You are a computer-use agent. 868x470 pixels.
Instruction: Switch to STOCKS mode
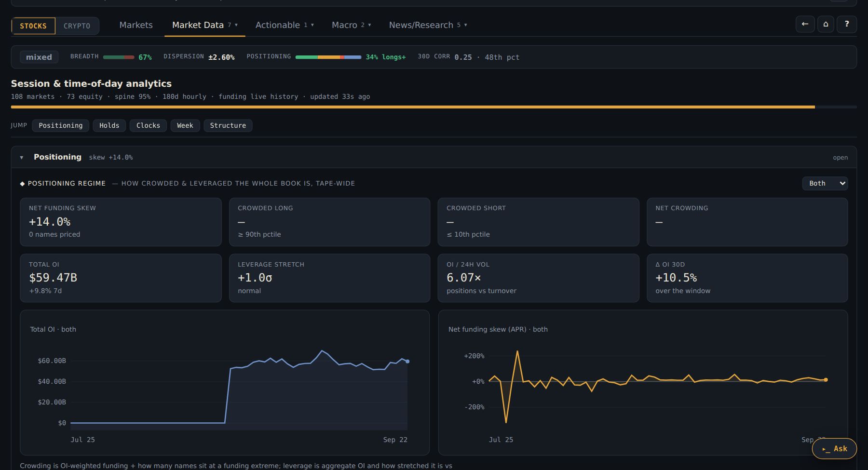(x=33, y=26)
